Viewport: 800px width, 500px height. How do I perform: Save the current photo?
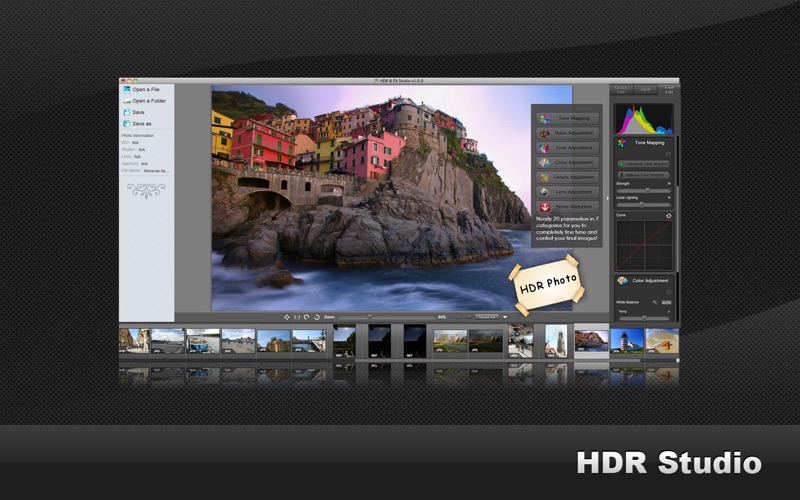(134, 112)
